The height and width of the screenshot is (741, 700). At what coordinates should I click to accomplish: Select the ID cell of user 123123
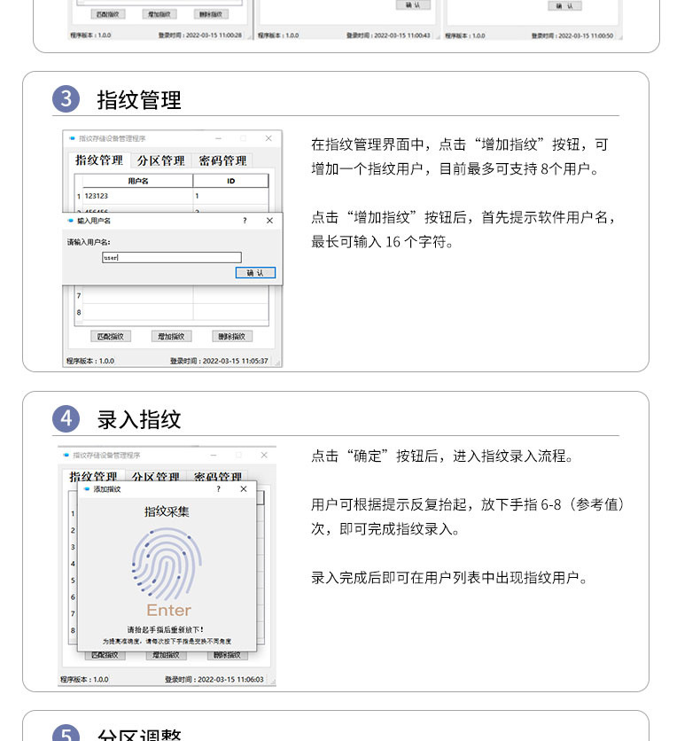pos(231,196)
